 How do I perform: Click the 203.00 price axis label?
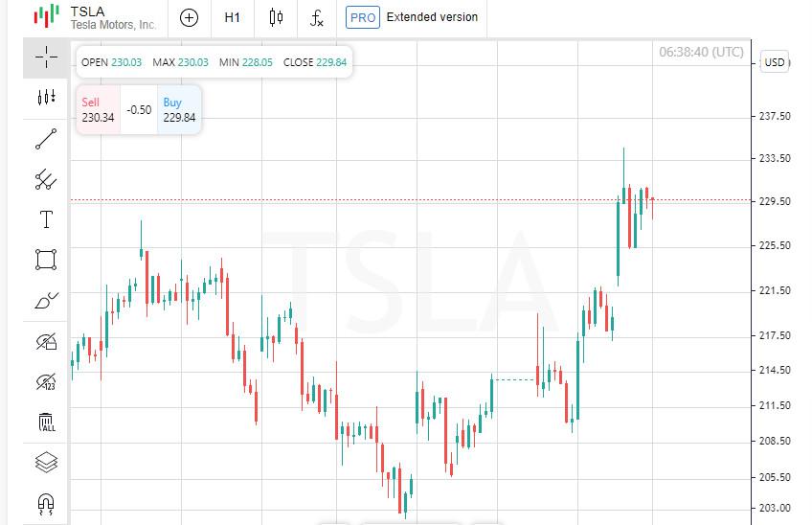775,508
